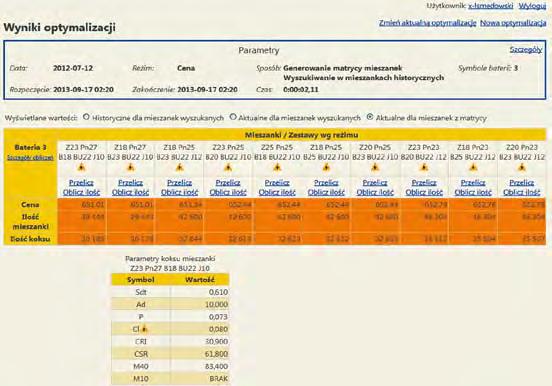552x386 pixels.
Task: Click the Bateria 3 label
Action: click(30, 147)
